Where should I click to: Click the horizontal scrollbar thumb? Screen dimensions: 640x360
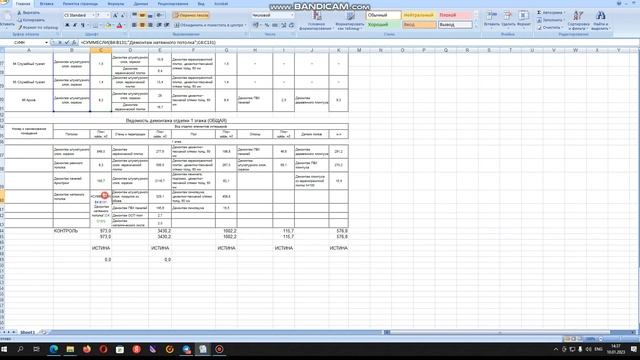click(500, 332)
